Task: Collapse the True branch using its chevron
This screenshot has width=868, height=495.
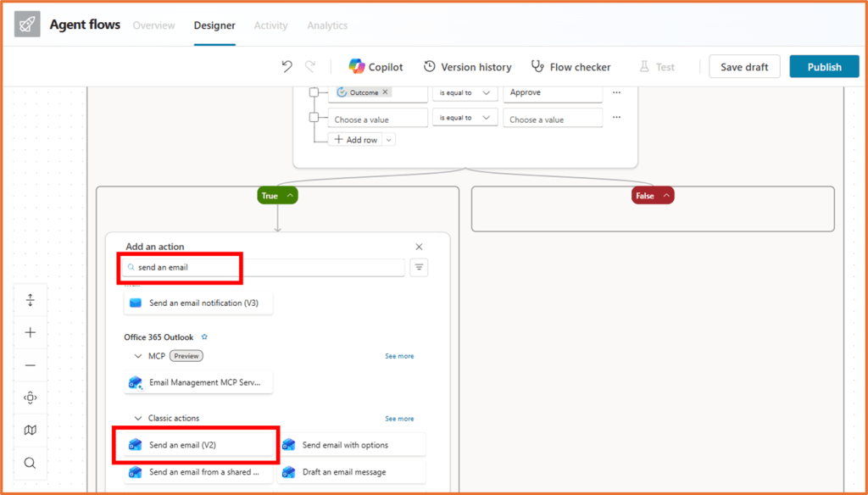Action: click(290, 196)
